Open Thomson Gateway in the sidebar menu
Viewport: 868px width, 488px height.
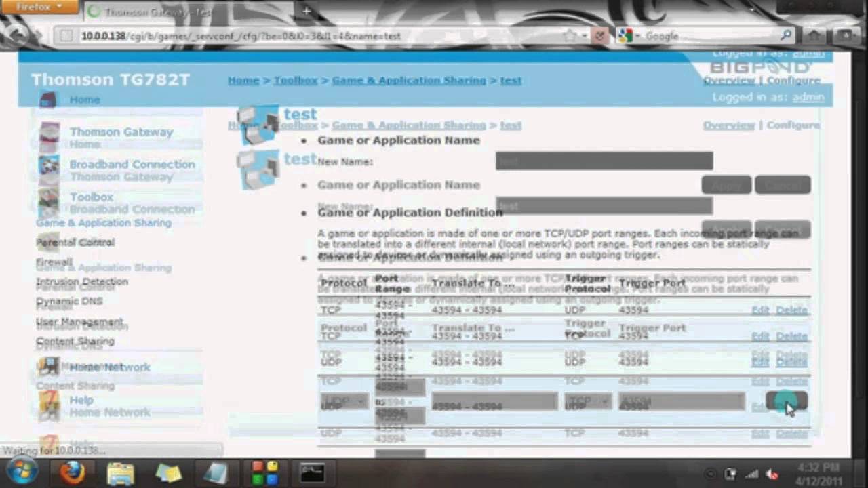[121, 132]
